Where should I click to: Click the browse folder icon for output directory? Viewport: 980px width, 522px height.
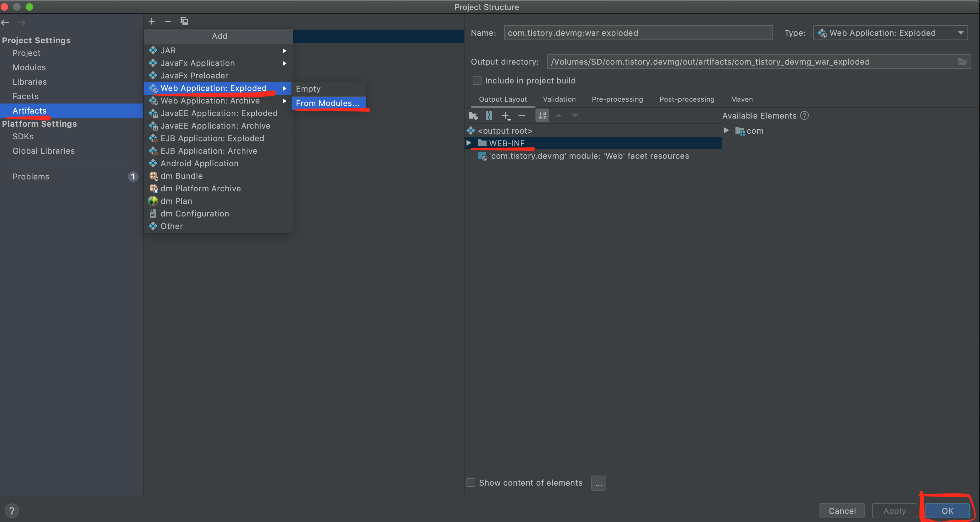coord(962,62)
